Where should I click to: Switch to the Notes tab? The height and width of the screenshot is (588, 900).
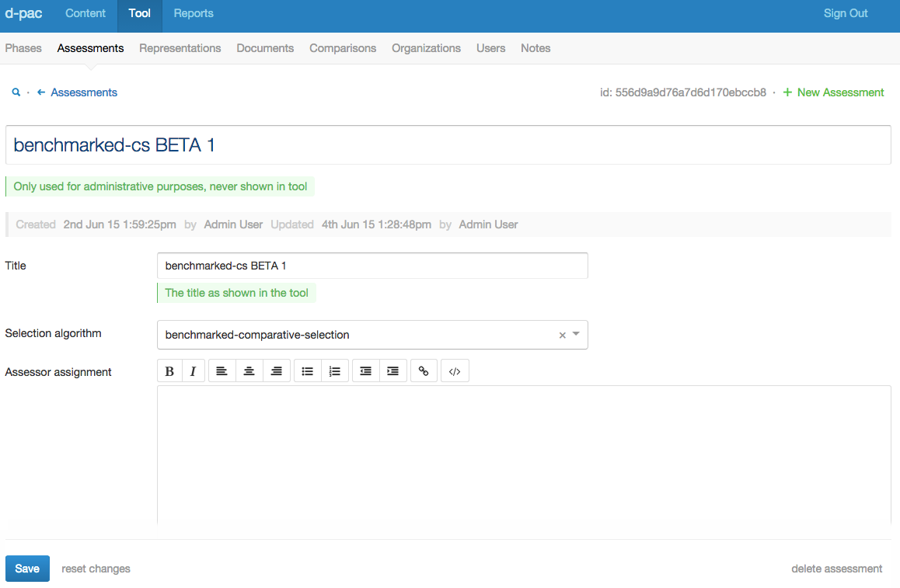535,48
